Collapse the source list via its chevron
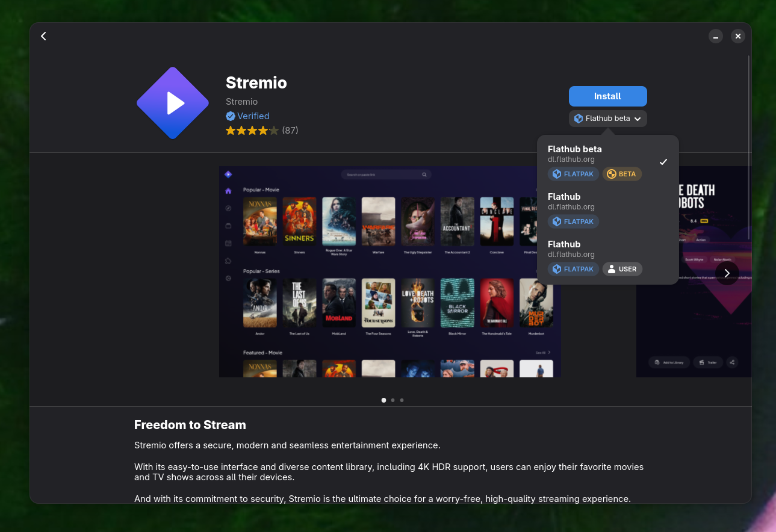 [637, 119]
